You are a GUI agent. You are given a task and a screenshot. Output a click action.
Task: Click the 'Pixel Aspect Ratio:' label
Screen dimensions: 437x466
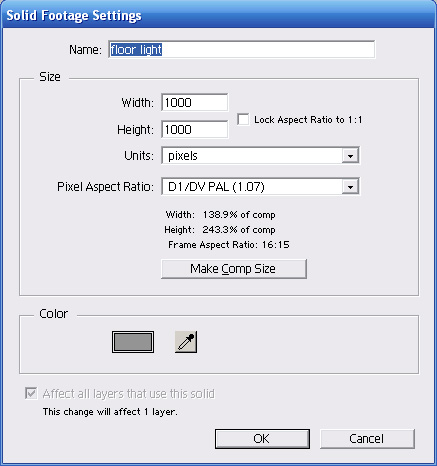click(106, 187)
